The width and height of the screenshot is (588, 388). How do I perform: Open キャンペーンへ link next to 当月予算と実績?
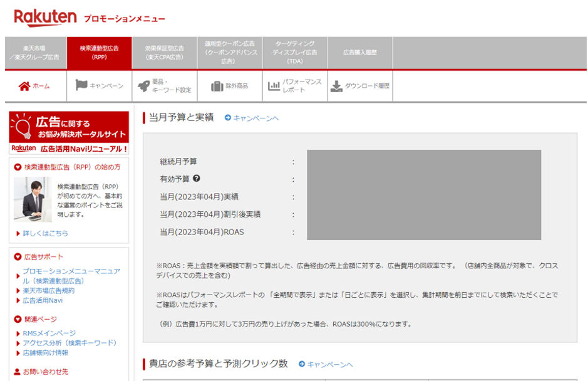(256, 118)
